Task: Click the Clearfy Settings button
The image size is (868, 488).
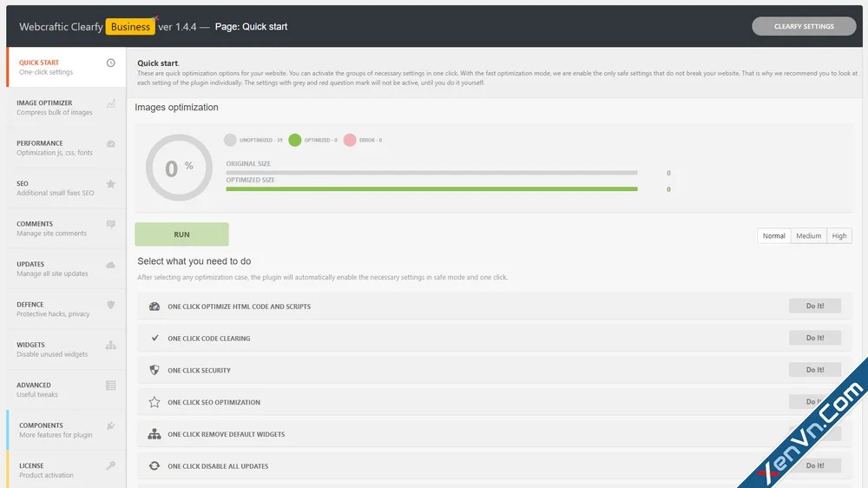Action: coord(804,26)
